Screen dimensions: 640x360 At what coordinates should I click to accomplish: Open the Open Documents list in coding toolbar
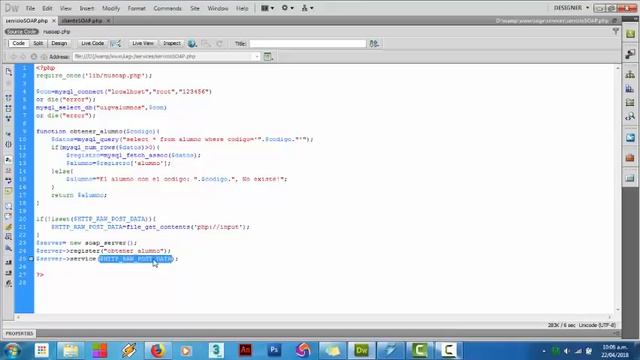[9, 71]
